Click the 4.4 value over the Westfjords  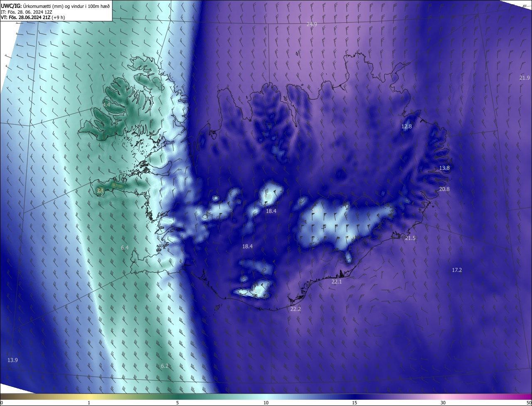point(106,105)
